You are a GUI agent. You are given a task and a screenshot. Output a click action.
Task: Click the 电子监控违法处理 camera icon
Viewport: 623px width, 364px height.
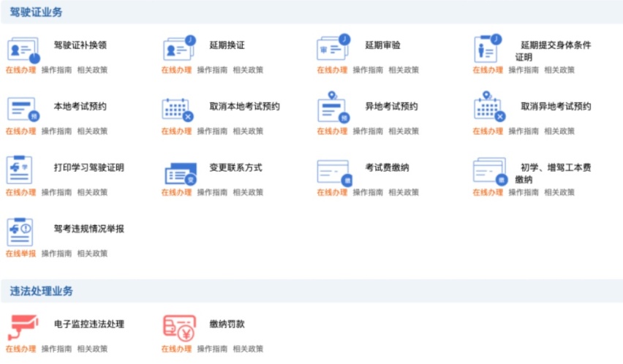(23, 327)
